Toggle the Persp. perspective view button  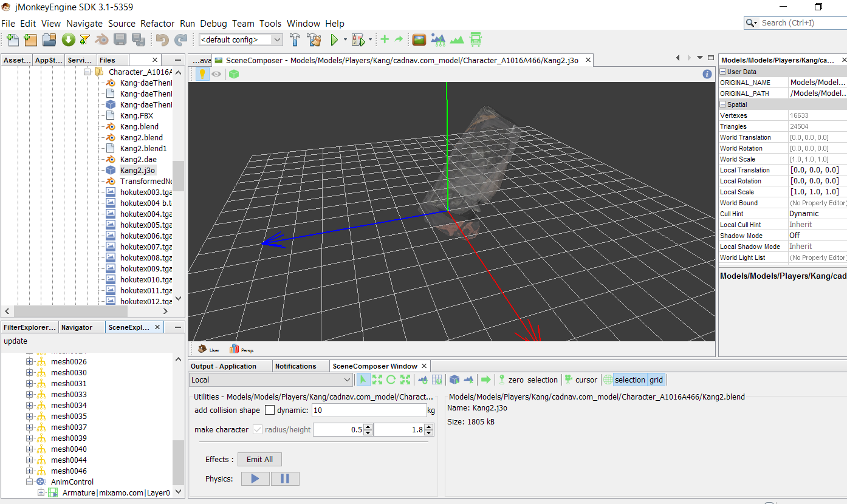click(x=242, y=349)
